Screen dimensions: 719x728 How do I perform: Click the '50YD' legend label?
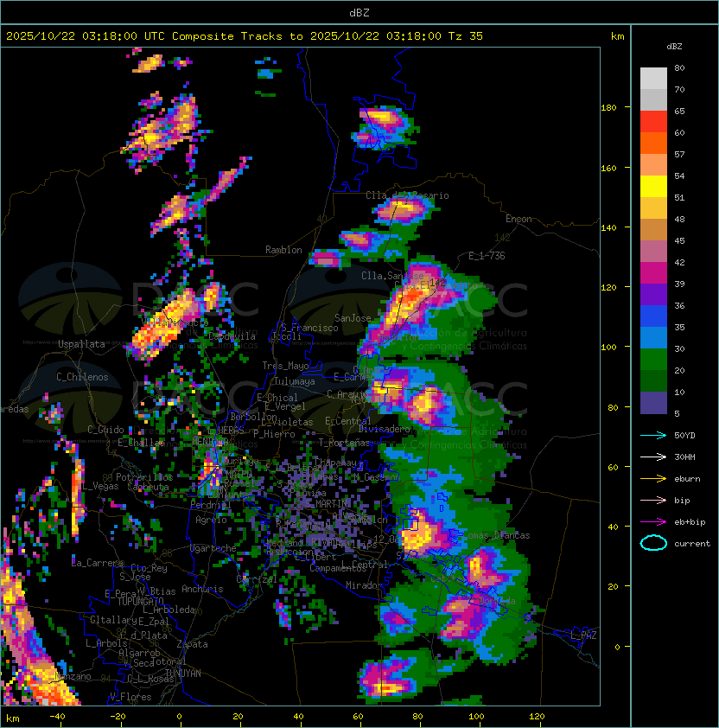[x=684, y=435]
